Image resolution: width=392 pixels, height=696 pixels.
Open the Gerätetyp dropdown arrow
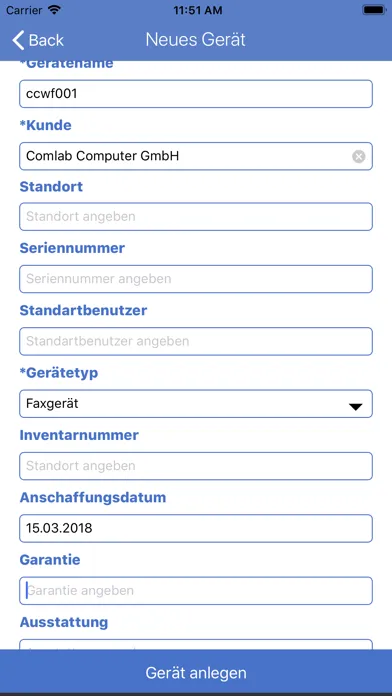click(356, 407)
